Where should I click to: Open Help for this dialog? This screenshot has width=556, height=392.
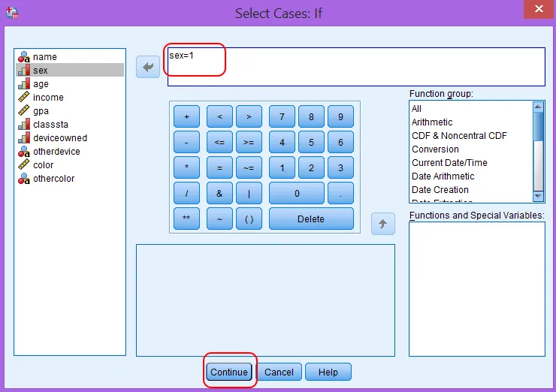328,372
